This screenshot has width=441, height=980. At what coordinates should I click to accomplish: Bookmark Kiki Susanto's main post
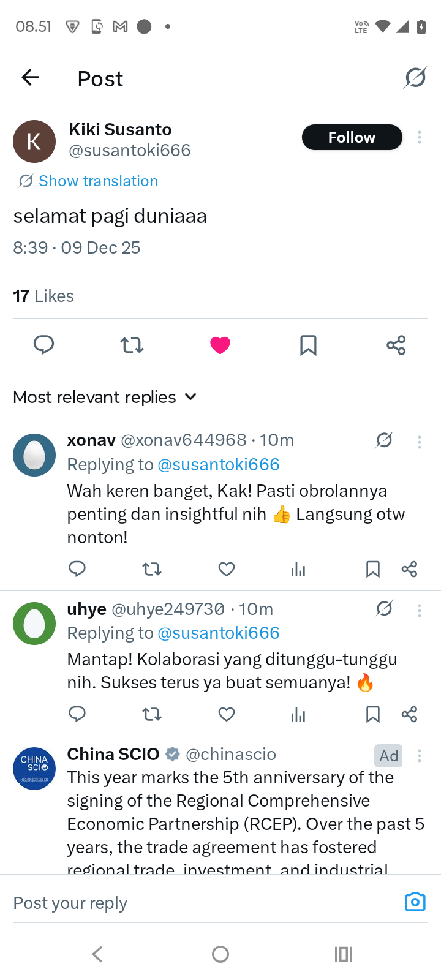308,345
